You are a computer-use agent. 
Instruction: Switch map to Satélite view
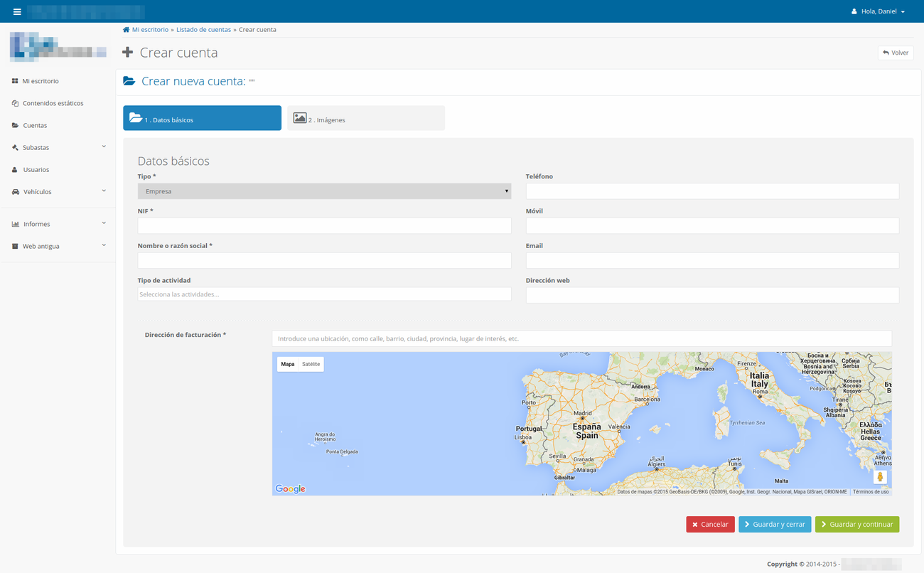[311, 364]
